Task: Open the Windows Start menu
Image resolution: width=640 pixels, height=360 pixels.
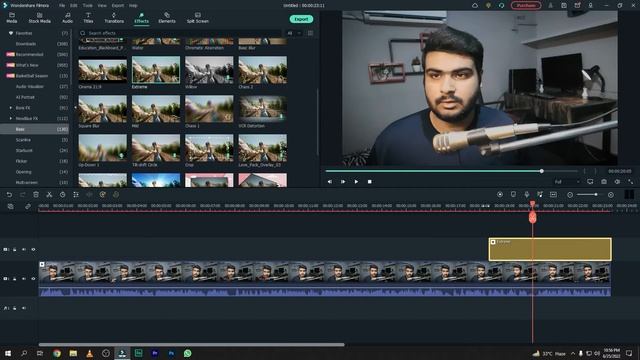Action: [x=8, y=353]
